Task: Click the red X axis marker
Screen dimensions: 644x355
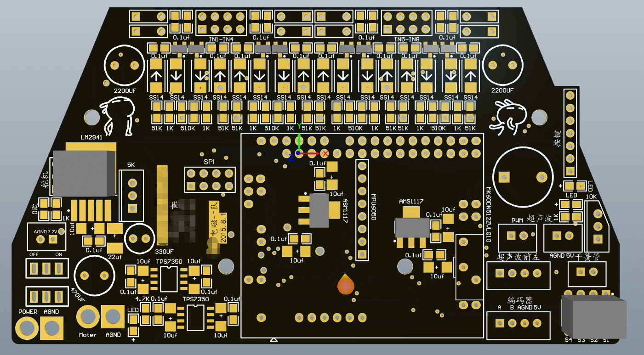Action: pos(325,153)
